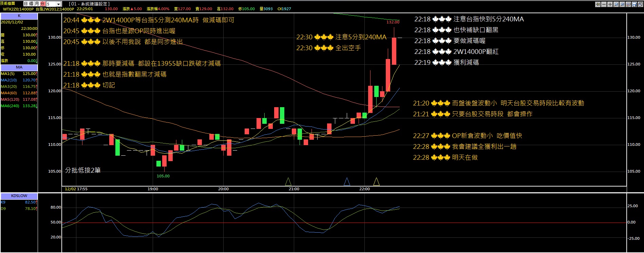
Task: Select the MA6(240) value row
Action: point(19,106)
